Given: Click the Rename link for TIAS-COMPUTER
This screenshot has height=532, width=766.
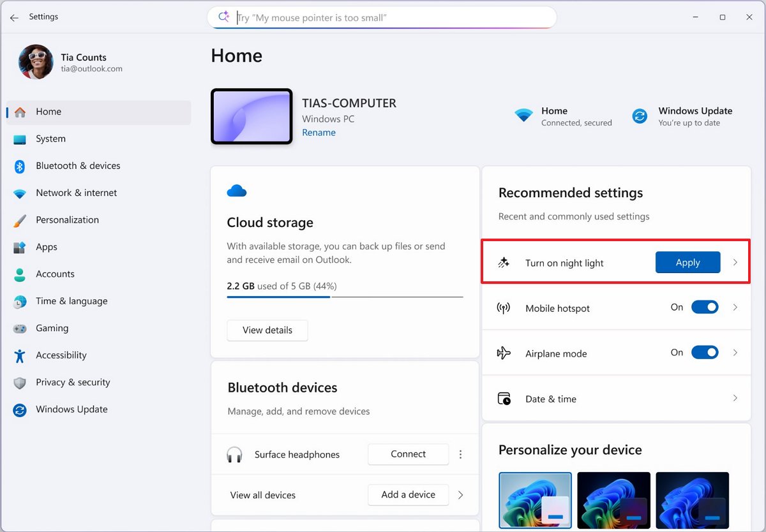Looking at the screenshot, I should coord(319,132).
